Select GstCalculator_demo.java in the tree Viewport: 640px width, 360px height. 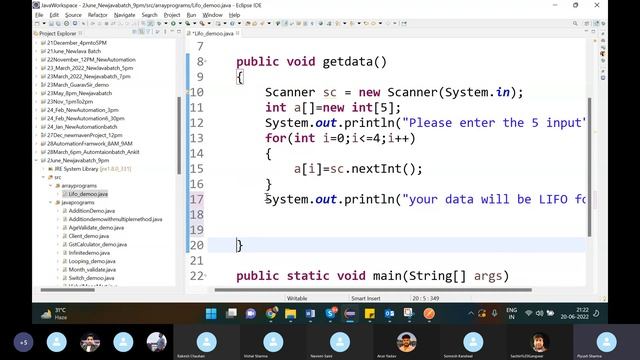click(x=98, y=244)
